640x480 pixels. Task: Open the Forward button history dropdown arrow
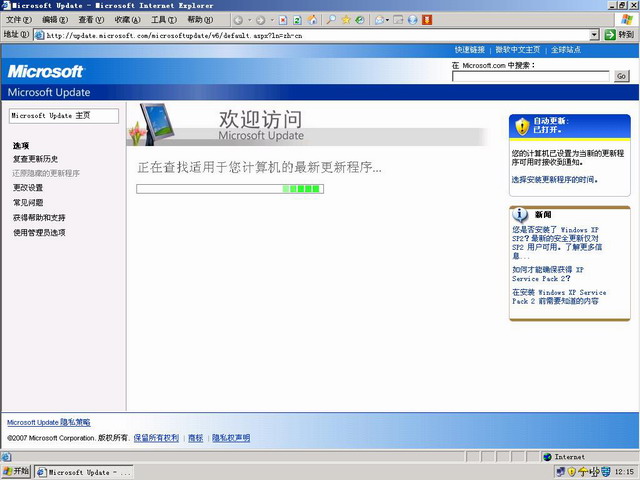(x=272, y=20)
